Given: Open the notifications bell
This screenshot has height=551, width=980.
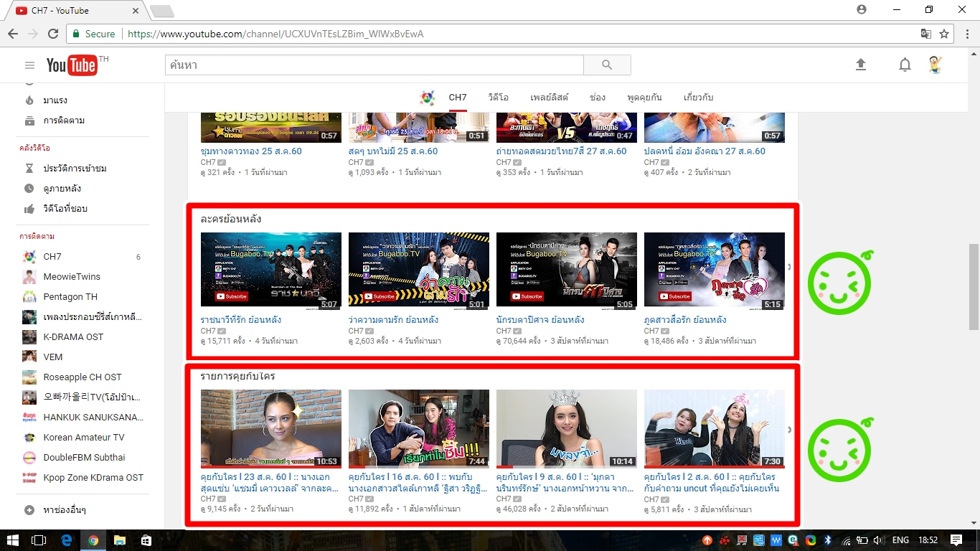Looking at the screenshot, I should pyautogui.click(x=905, y=65).
